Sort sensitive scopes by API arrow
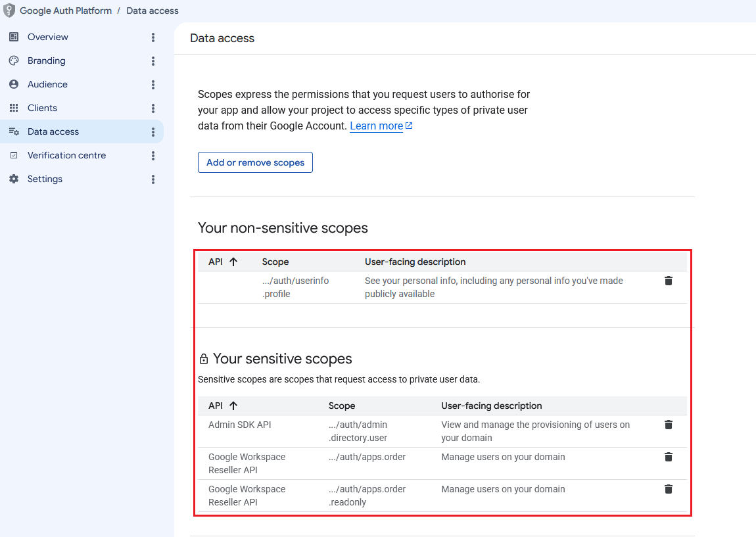 233,406
